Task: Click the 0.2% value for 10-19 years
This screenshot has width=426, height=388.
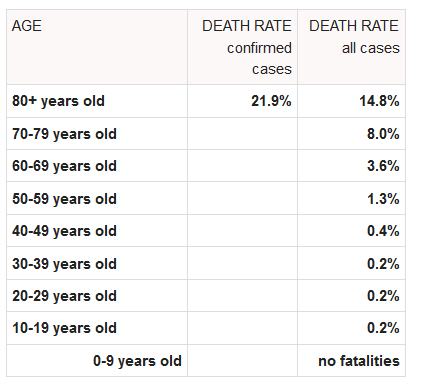Action: (383, 328)
